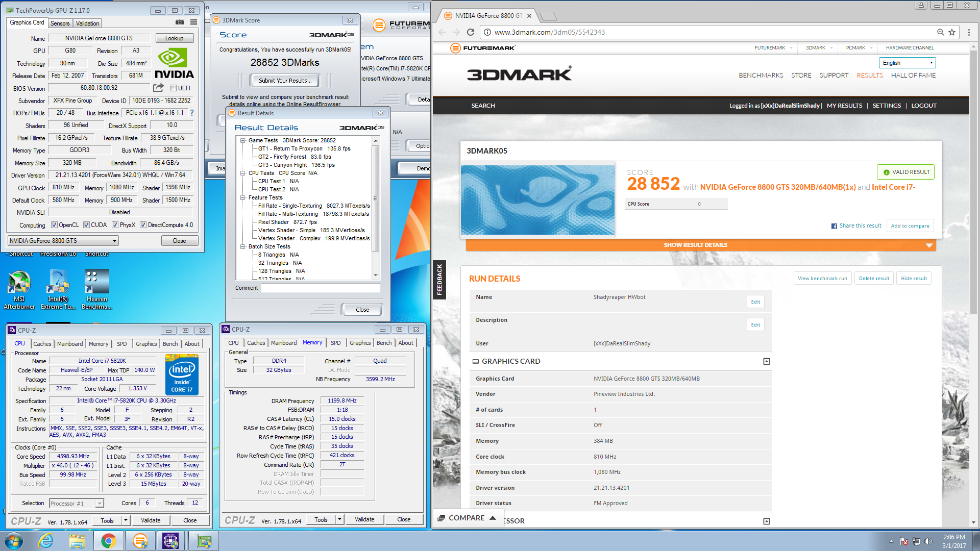Screen dimensions: 980x551
Task: Switch to the Sensors tab in GPU-Z
Action: (60, 23)
